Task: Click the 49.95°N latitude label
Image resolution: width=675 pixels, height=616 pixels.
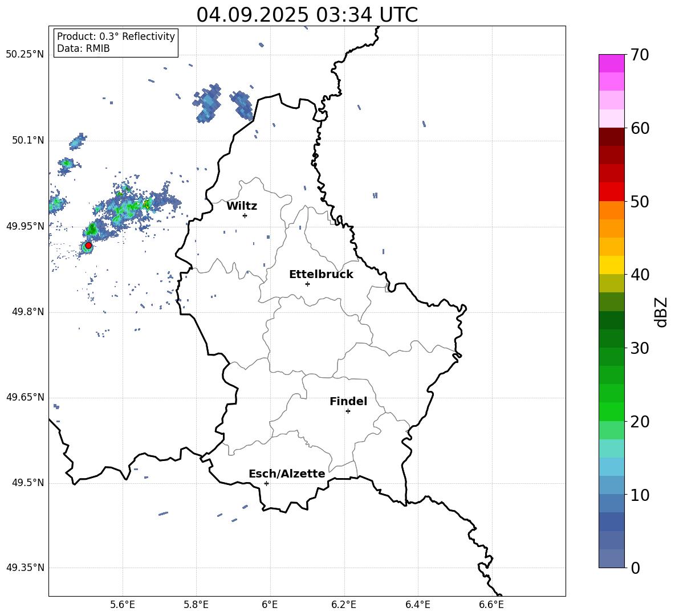Action: [x=25, y=226]
